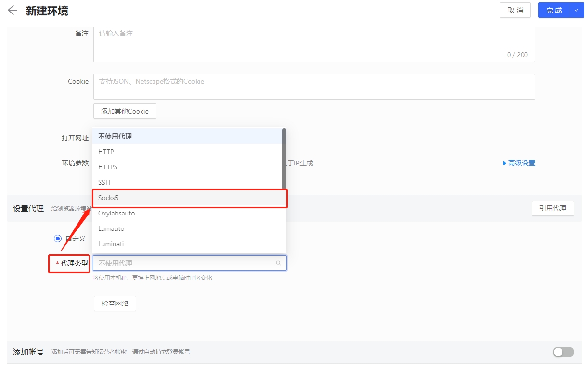588x367 pixels.
Task: Click the 检查网络 button
Action: [x=115, y=304]
